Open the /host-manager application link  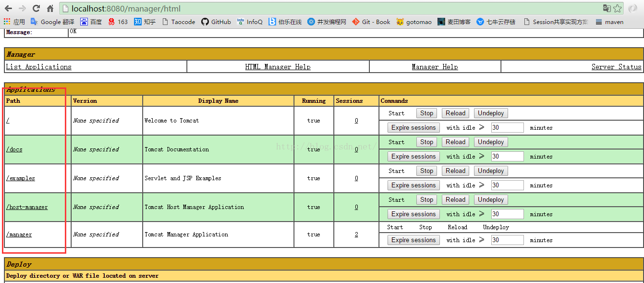coord(27,207)
